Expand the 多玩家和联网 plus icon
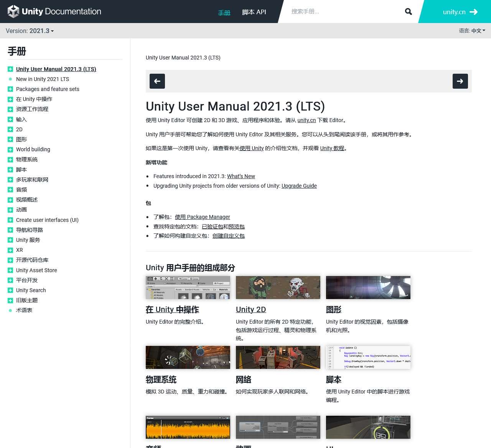 coord(10,180)
